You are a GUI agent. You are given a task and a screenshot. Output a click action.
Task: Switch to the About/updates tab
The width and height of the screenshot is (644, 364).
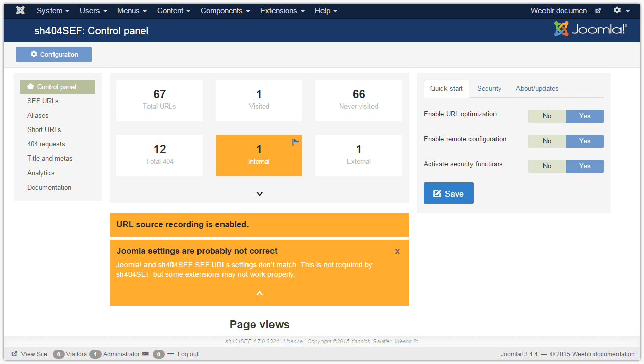(537, 88)
